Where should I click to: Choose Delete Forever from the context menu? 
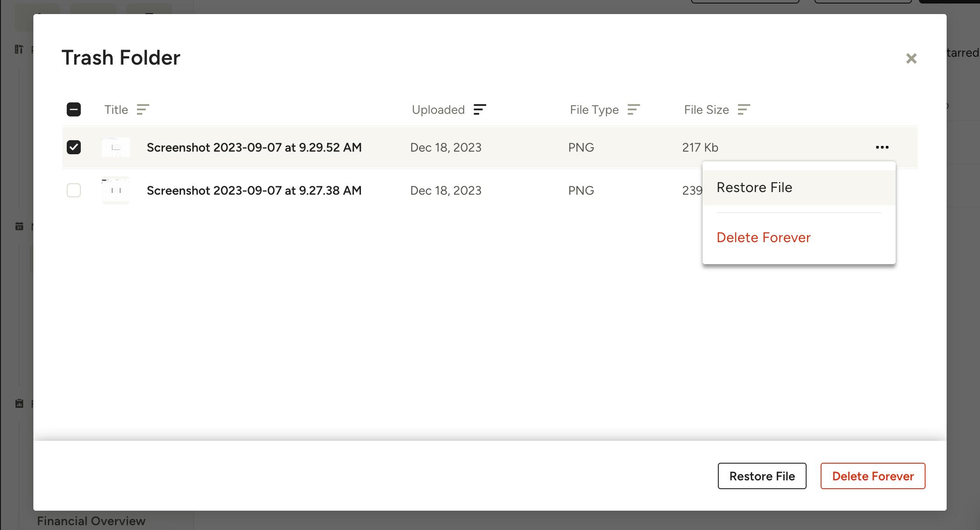pos(763,238)
